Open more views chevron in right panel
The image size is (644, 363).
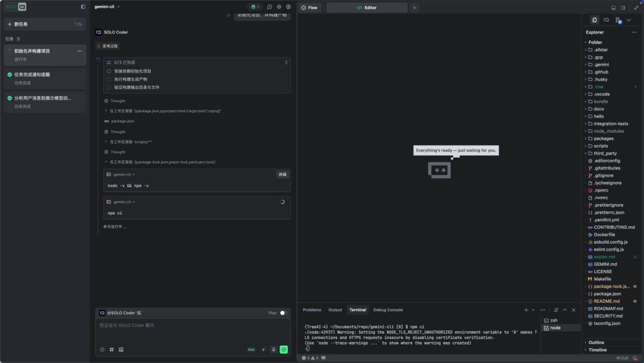click(x=629, y=20)
